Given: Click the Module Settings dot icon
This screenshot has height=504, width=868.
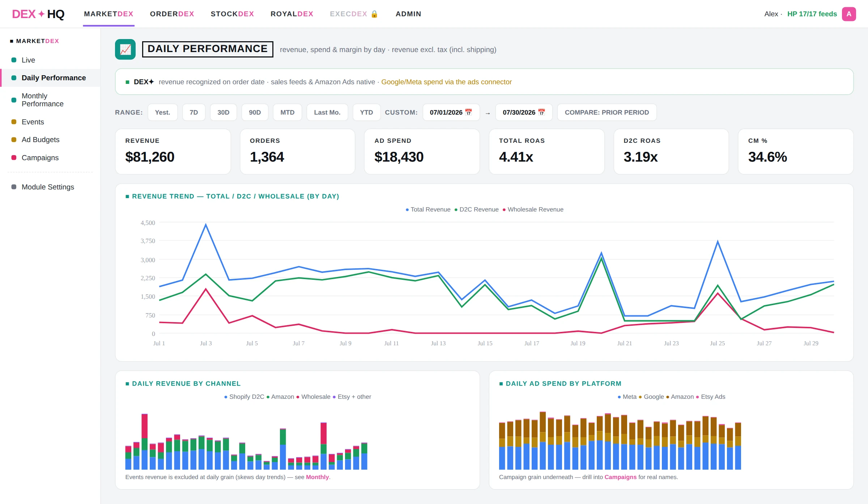Looking at the screenshot, I should 14,187.
